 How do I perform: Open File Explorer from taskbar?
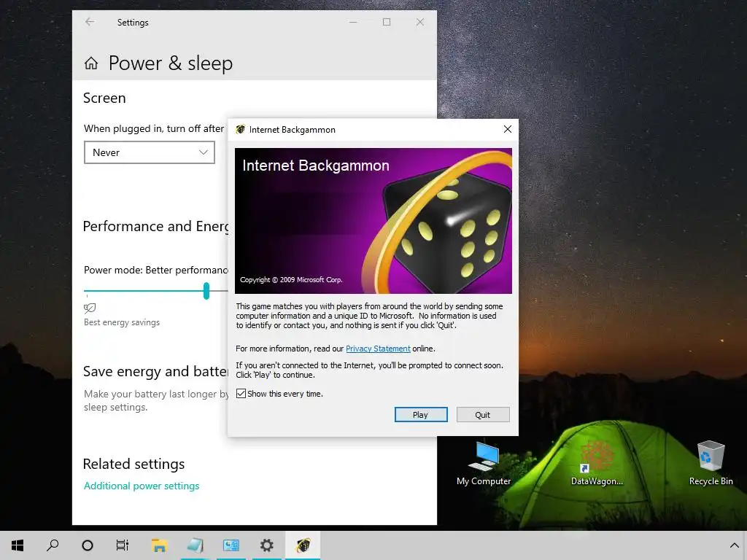click(x=159, y=545)
